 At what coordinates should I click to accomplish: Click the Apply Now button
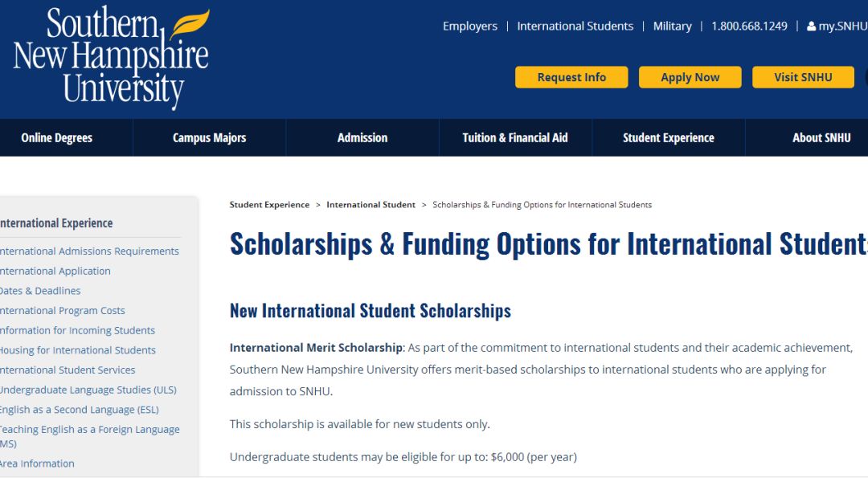point(690,77)
